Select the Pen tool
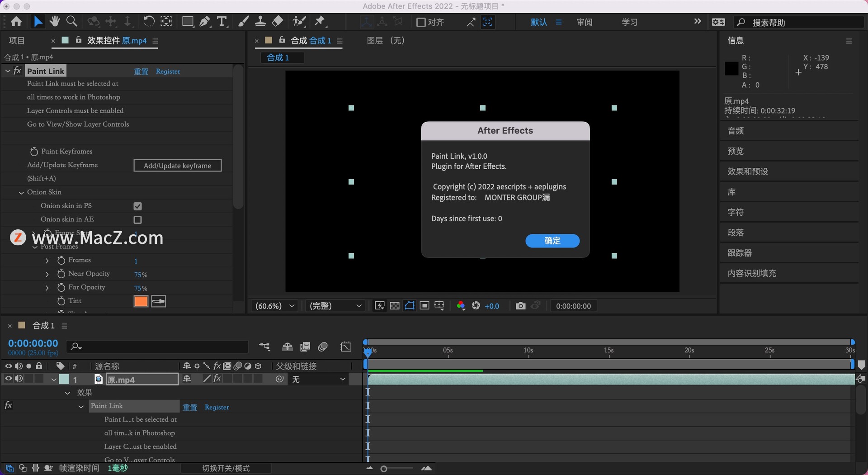 (205, 21)
